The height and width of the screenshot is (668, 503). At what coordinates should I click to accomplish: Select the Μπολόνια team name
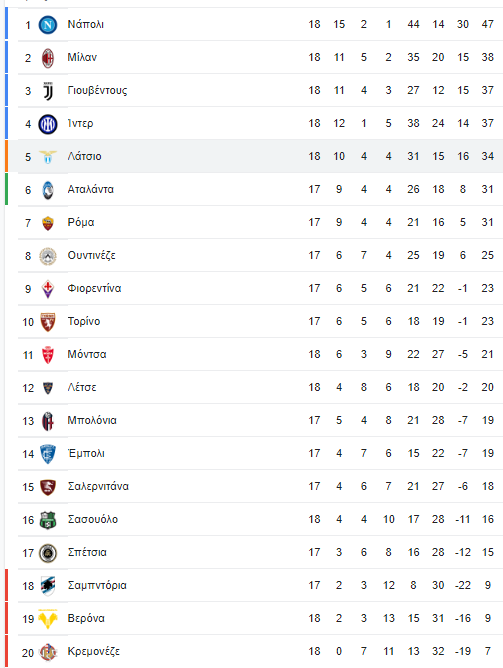(92, 420)
